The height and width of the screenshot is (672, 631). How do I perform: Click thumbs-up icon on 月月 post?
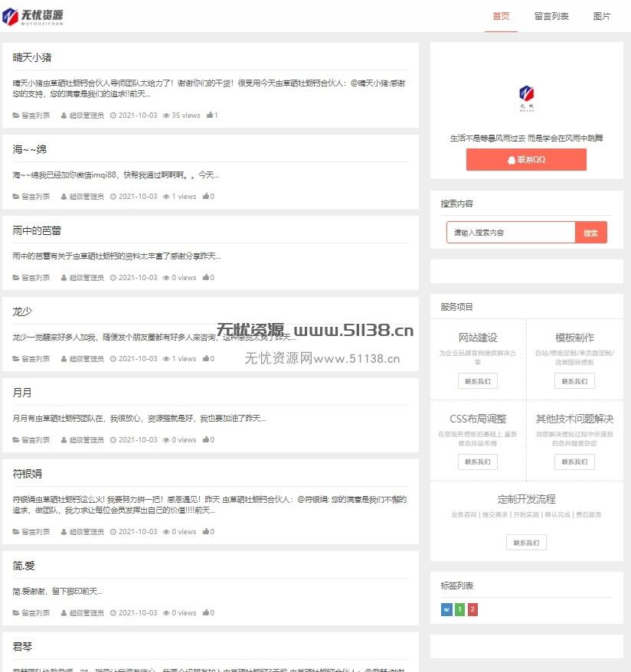(x=206, y=439)
